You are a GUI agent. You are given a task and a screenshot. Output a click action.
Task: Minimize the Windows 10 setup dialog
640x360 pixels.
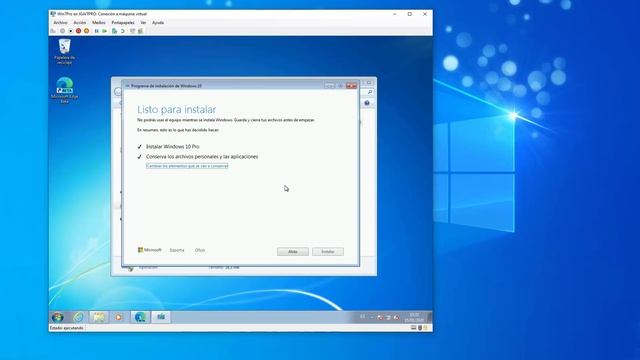click(x=329, y=86)
